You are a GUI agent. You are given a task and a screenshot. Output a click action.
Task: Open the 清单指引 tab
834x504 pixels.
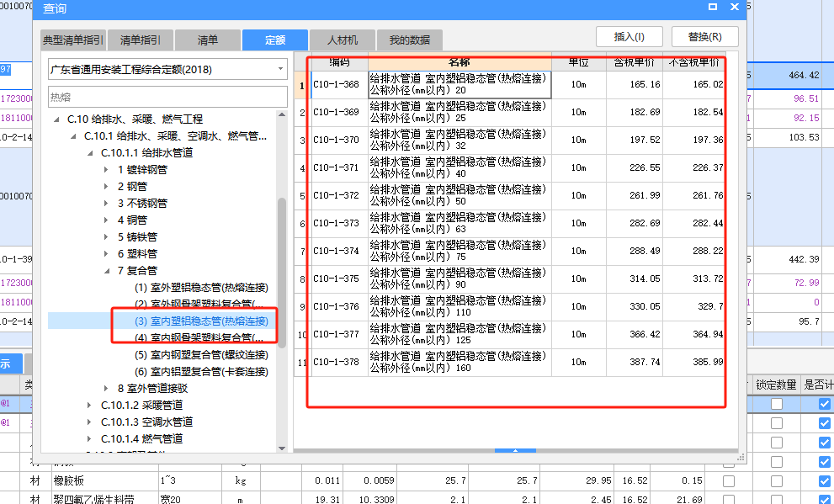pyautogui.click(x=141, y=40)
